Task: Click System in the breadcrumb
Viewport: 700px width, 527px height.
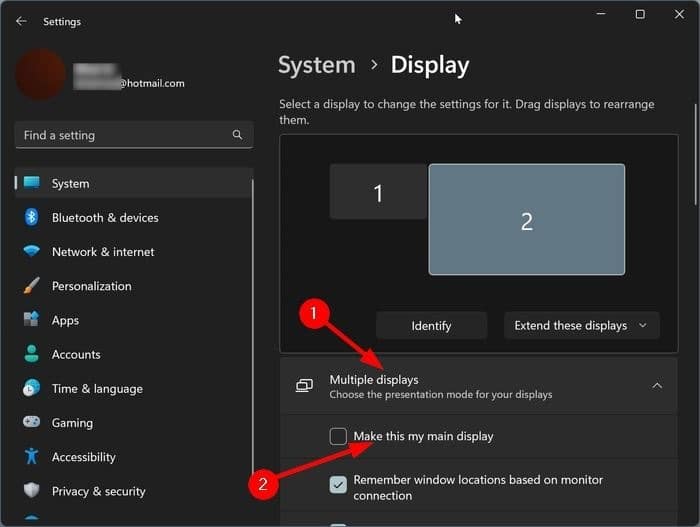Action: click(x=317, y=65)
